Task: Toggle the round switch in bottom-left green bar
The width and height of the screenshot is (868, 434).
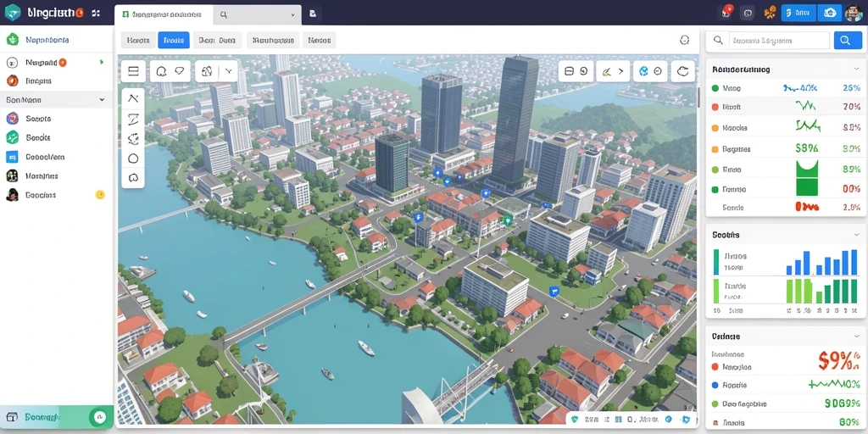Action: tap(100, 416)
